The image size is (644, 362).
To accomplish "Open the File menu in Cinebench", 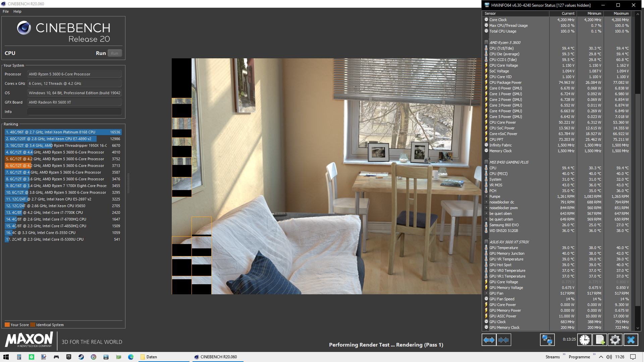I will click(6, 11).
